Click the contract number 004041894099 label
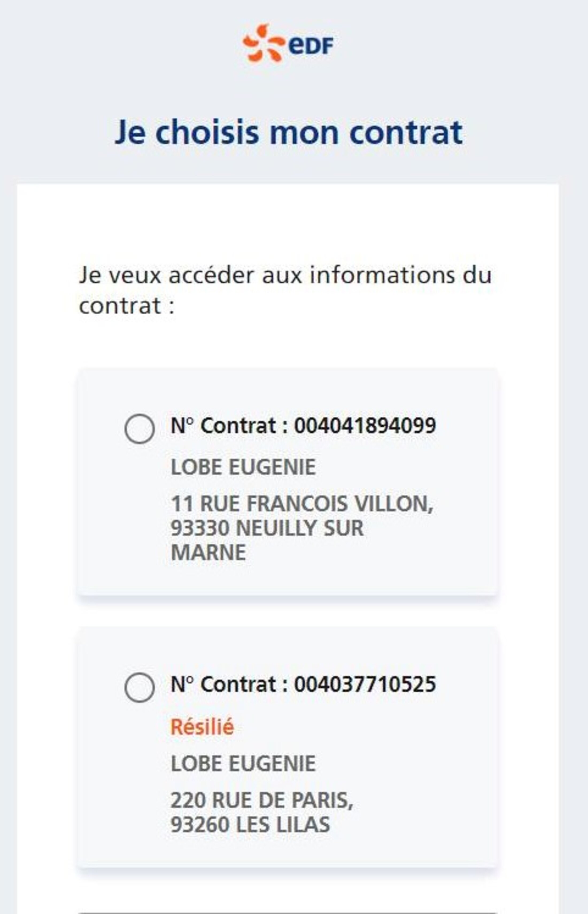 pyautogui.click(x=303, y=425)
